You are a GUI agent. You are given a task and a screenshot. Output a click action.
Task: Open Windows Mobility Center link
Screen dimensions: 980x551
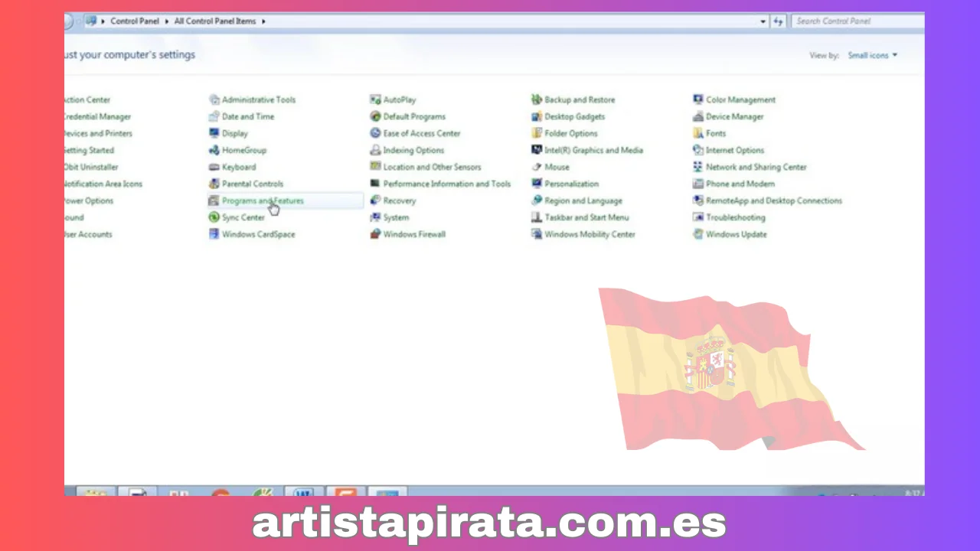coord(590,234)
